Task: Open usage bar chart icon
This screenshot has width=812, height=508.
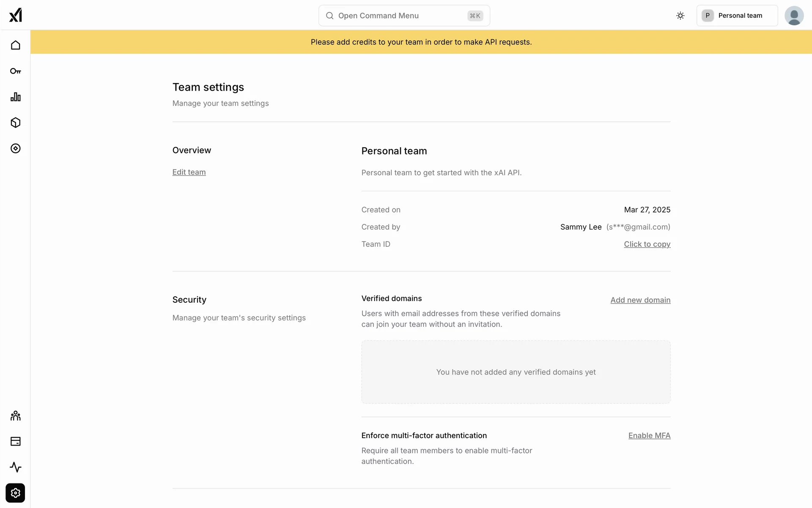Action: 16,97
